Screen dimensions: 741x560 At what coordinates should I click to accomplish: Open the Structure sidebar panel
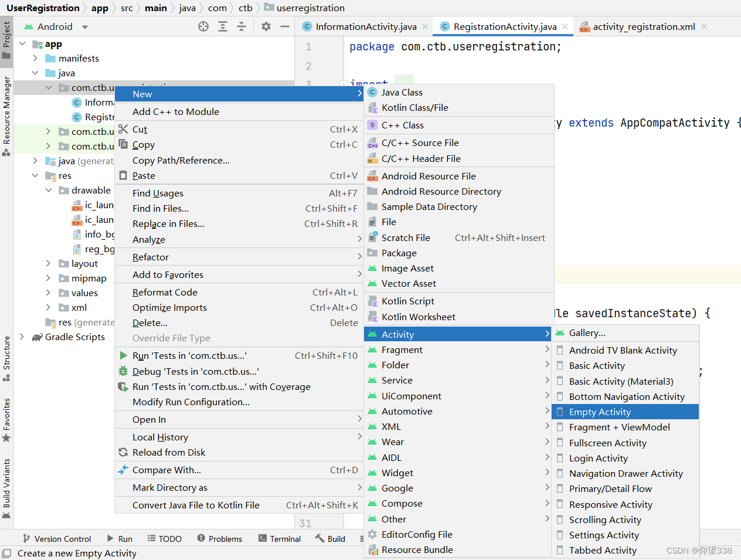click(x=6, y=358)
